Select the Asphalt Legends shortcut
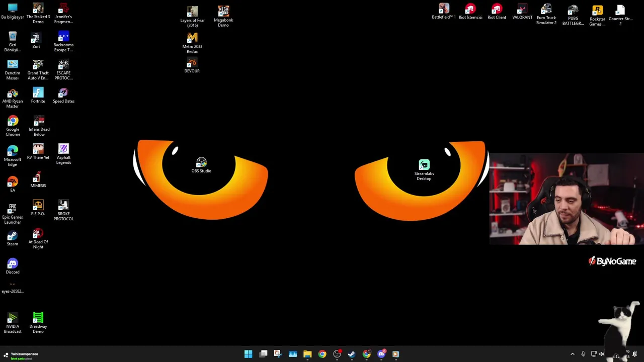The width and height of the screenshot is (644, 362). pos(63,154)
